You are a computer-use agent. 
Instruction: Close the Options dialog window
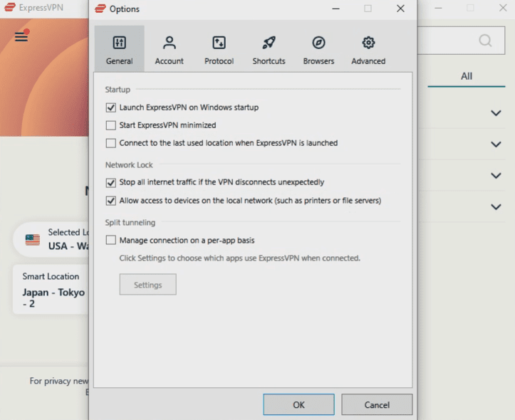point(400,9)
